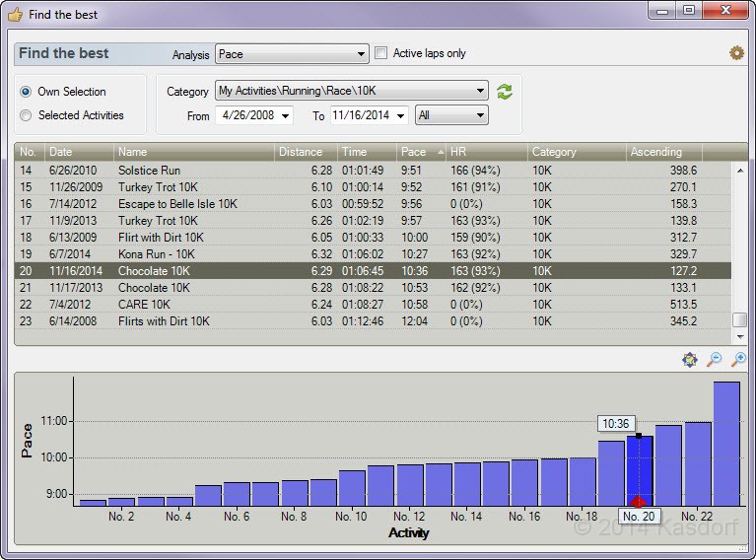Click the red marker under bar No. 20

pyautogui.click(x=639, y=502)
